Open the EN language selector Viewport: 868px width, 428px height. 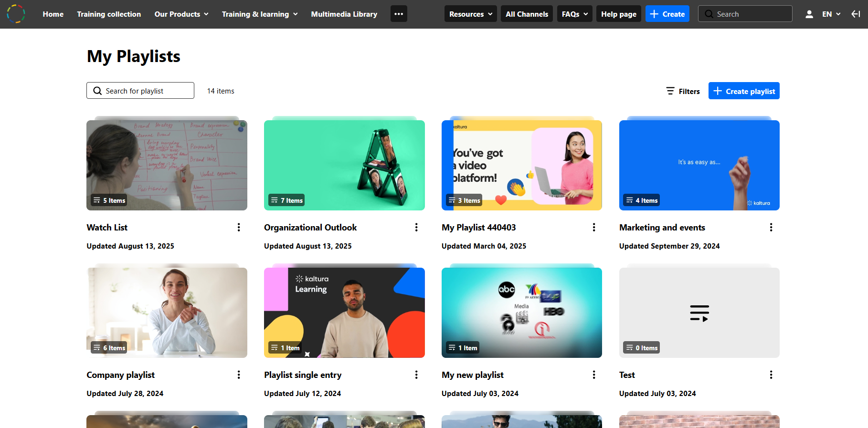(831, 14)
